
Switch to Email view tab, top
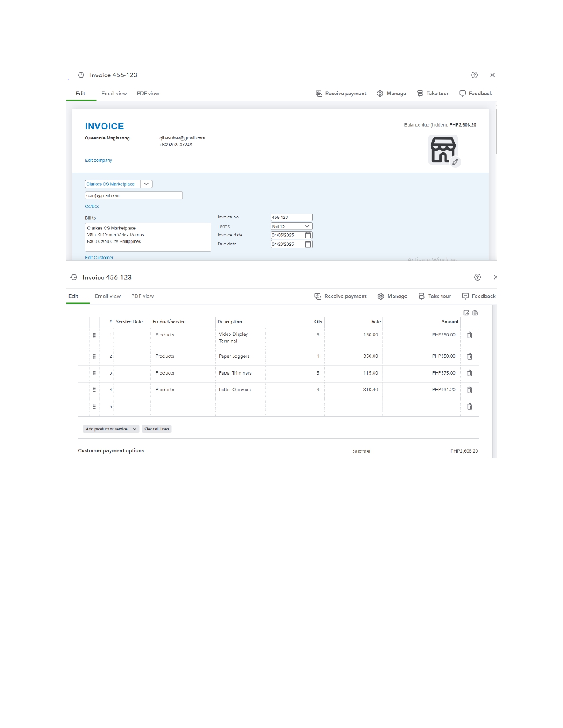[x=114, y=94]
